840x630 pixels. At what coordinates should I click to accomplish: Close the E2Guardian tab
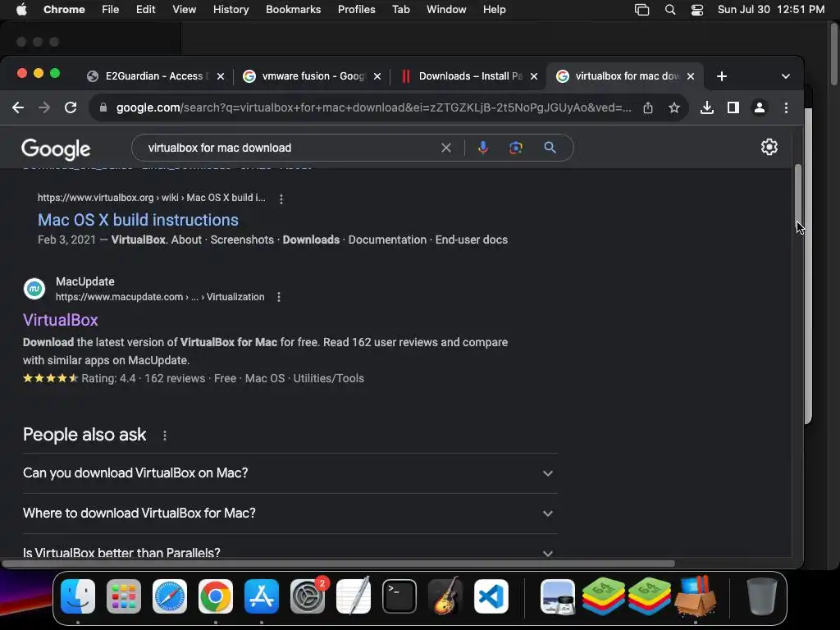pyautogui.click(x=220, y=76)
